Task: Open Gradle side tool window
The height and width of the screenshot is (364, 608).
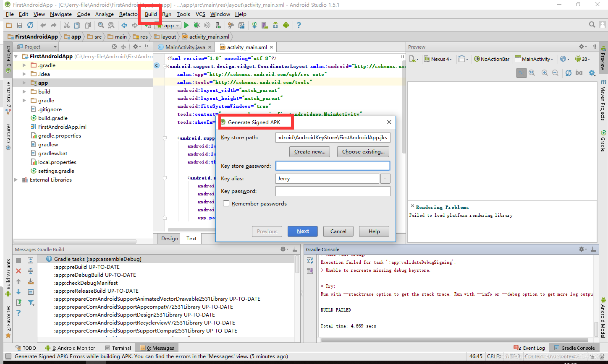Action: (x=603, y=141)
